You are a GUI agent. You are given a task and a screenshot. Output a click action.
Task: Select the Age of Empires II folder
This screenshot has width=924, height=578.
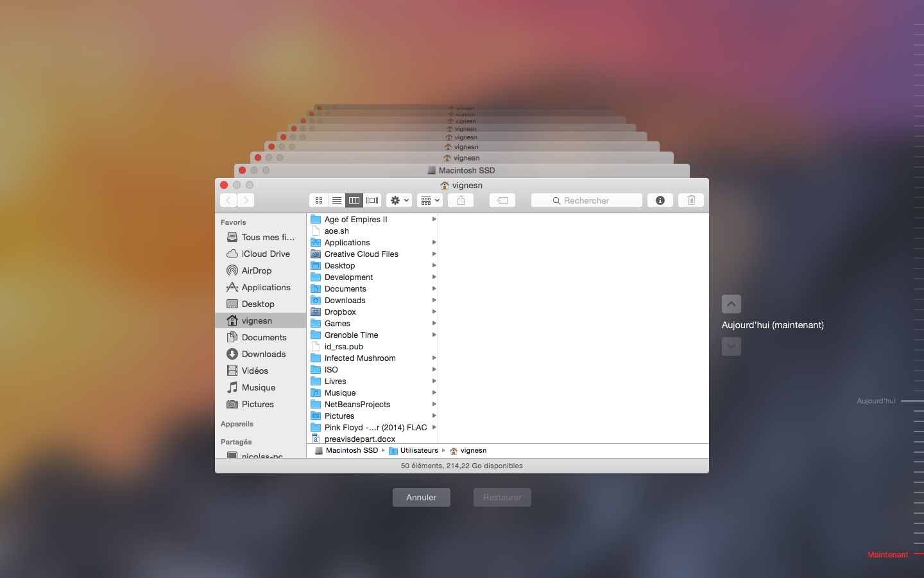(373, 219)
